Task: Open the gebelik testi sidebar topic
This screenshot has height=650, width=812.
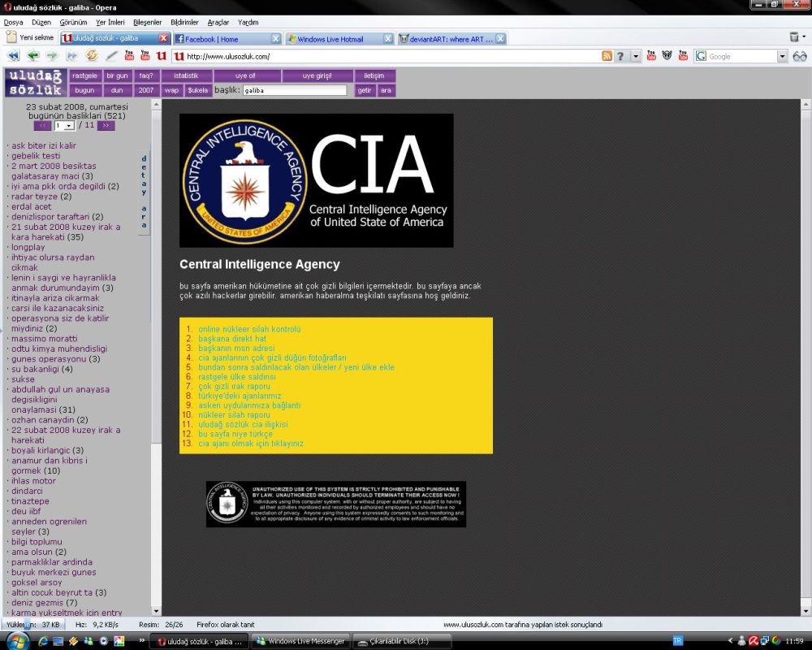Action: coord(36,155)
